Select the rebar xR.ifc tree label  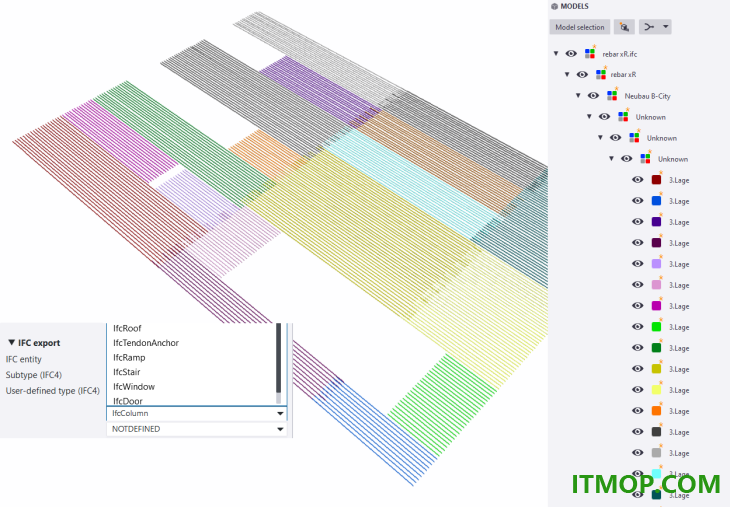pos(620,54)
